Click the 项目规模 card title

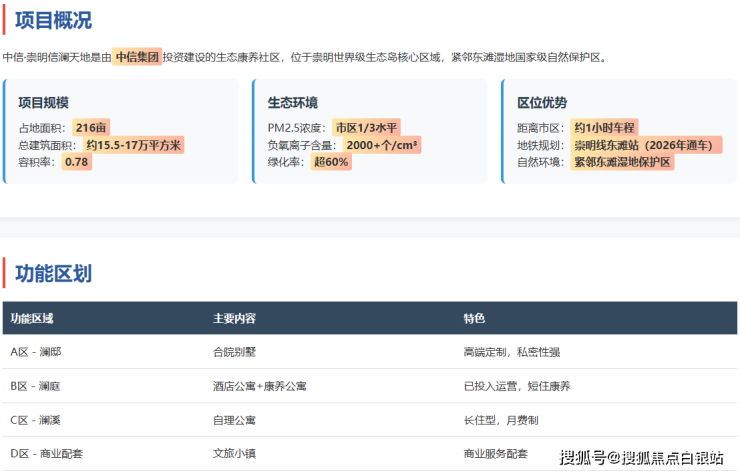point(43,103)
